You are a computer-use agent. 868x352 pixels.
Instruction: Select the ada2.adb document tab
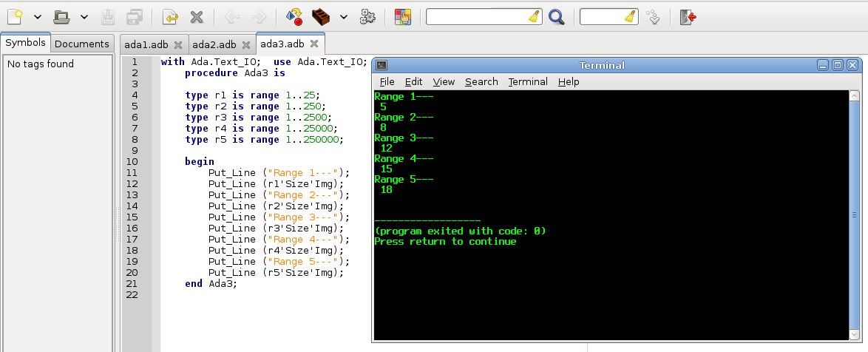pos(214,45)
